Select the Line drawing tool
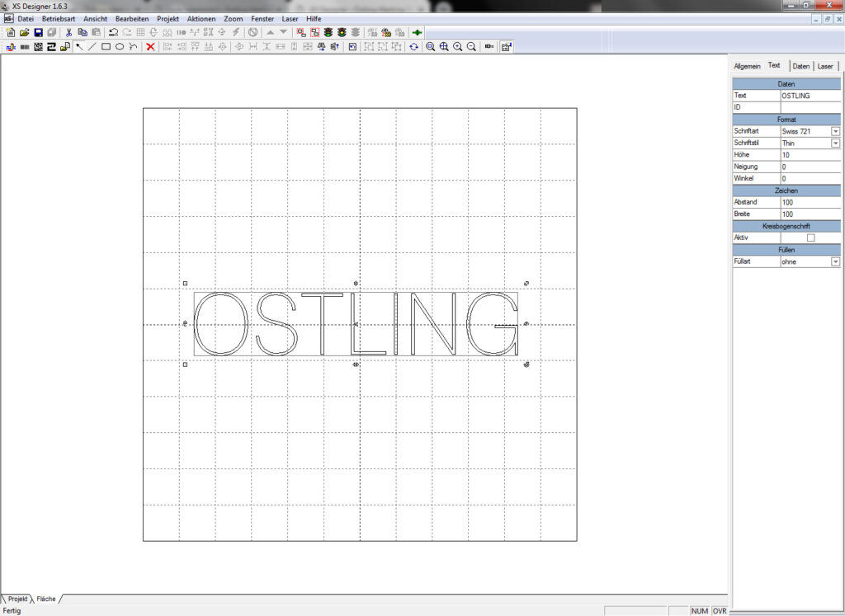The image size is (845, 616). pos(92,47)
